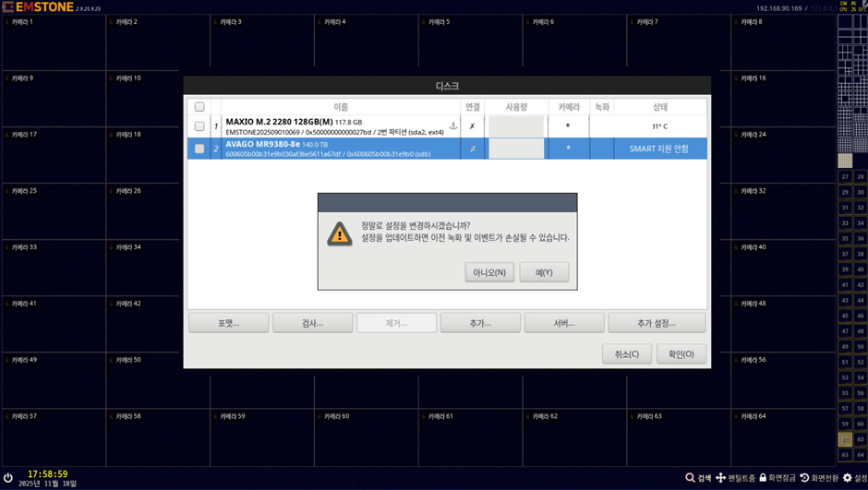
Task: Tick the checkbox for AVAGO MR9380-8e disk
Action: click(x=199, y=149)
